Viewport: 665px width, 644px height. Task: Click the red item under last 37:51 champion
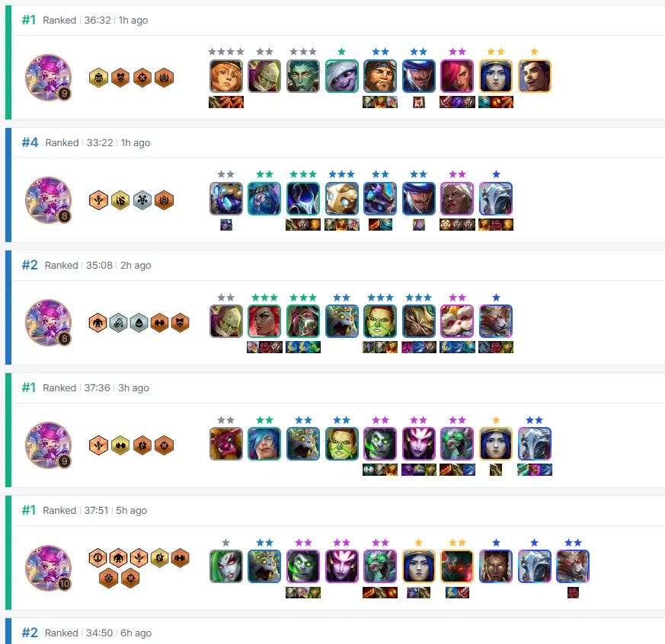573,592
